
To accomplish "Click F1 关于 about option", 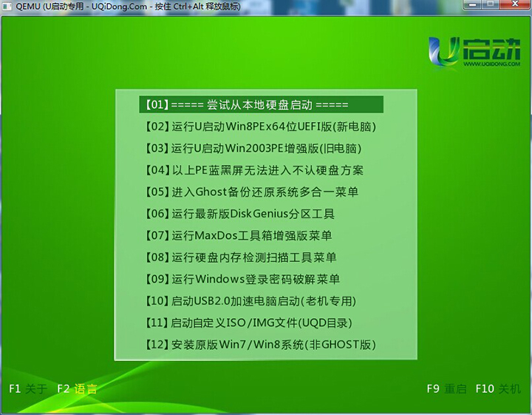I will click(28, 388).
